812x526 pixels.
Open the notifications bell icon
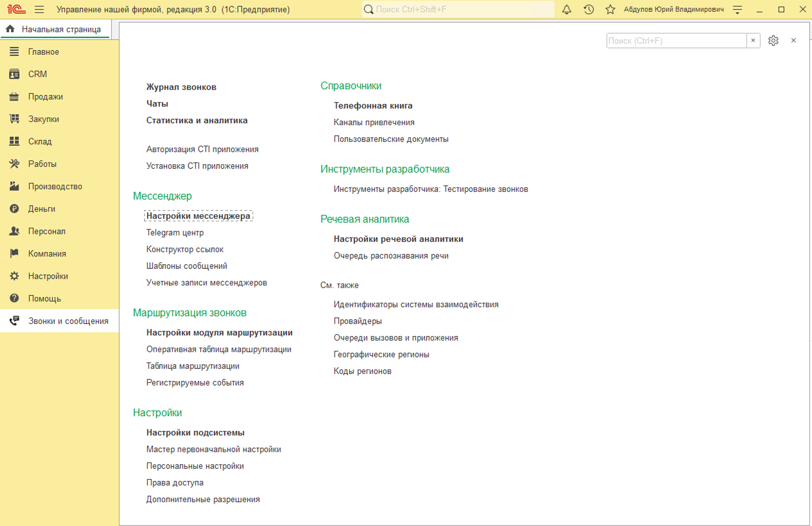(x=566, y=10)
